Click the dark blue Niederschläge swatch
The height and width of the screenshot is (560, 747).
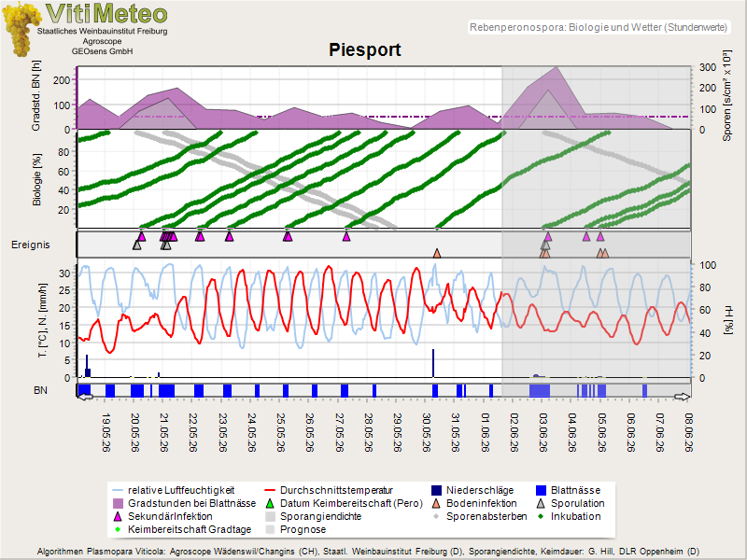coord(436,490)
